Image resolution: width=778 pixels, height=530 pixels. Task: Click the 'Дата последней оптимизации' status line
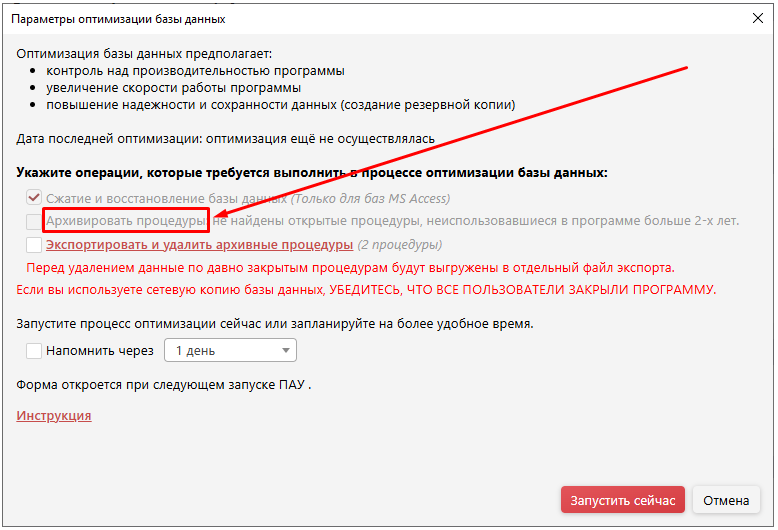click(225, 139)
